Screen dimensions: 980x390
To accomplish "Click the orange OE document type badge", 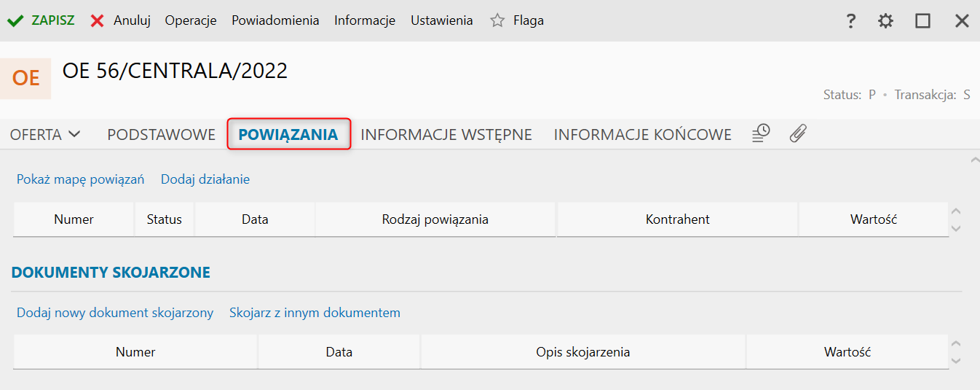I will tap(25, 78).
